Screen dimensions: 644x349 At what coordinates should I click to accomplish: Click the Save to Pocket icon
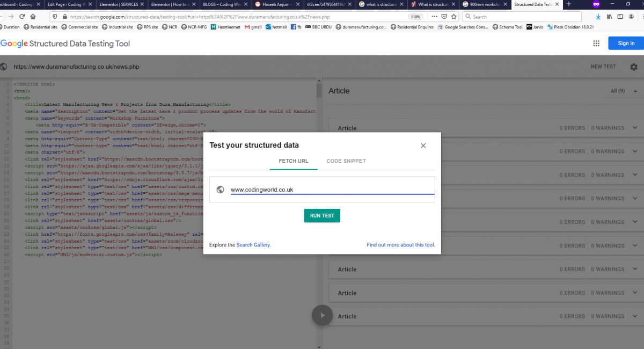coord(444,17)
